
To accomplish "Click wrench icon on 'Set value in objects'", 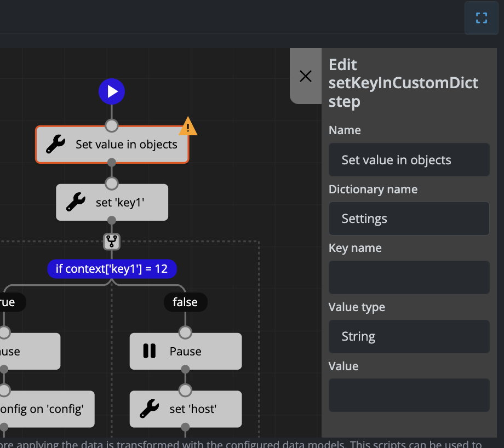I will tap(56, 145).
